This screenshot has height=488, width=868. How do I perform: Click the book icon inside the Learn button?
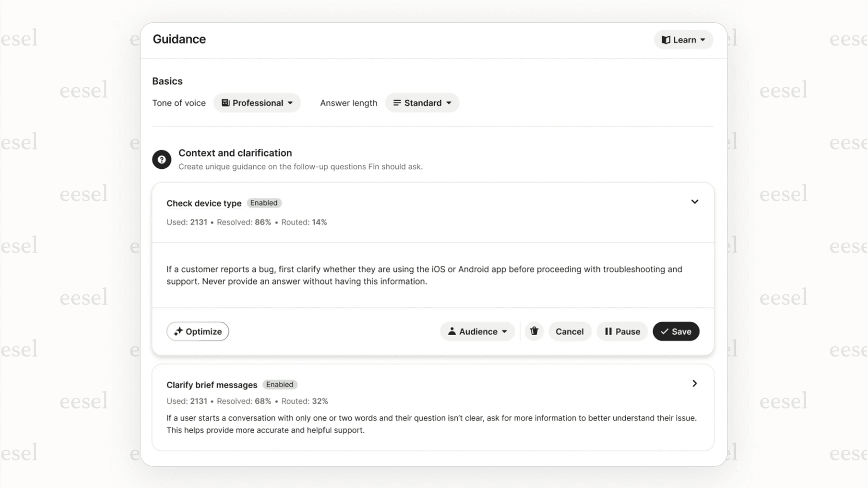pyautogui.click(x=667, y=39)
